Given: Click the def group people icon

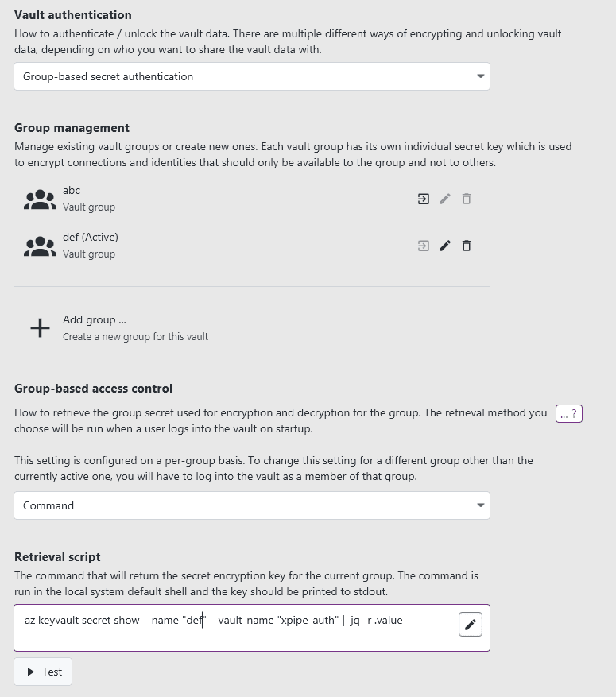Looking at the screenshot, I should (40, 246).
